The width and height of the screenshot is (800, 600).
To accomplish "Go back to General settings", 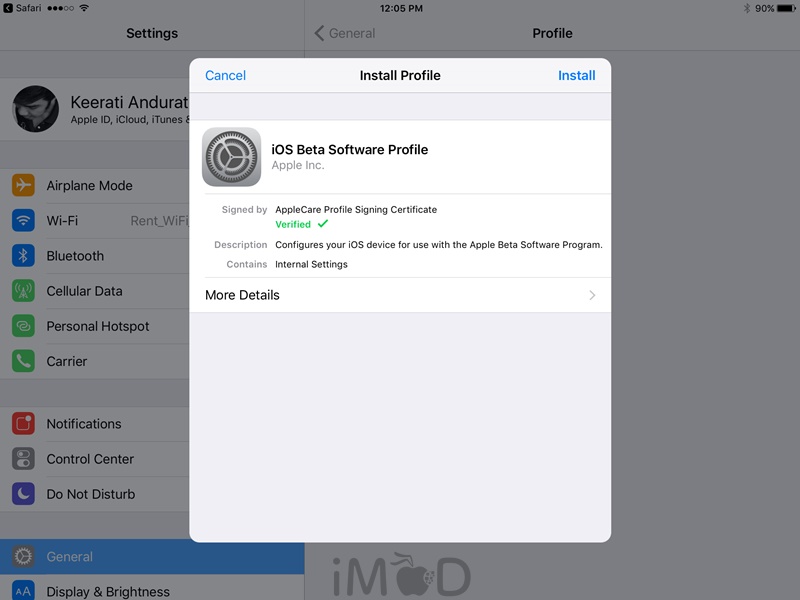I will click(x=345, y=33).
